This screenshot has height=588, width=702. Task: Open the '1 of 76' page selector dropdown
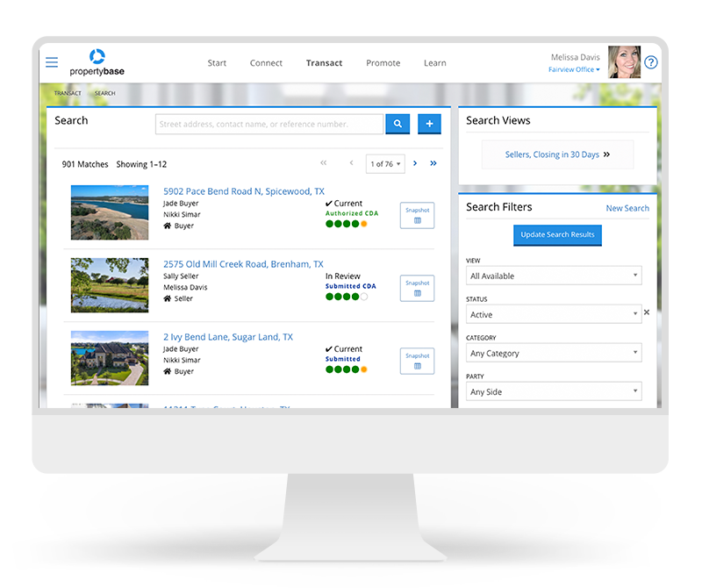tap(385, 163)
